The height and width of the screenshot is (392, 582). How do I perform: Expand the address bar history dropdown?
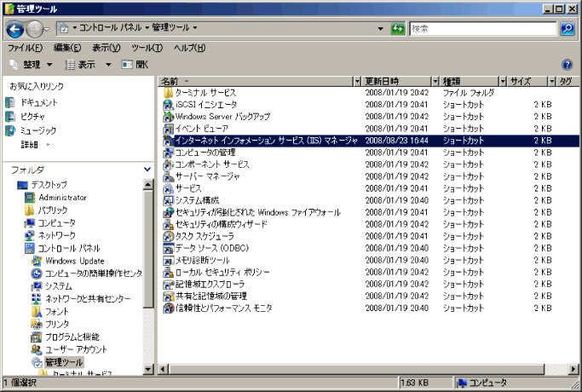[381, 29]
